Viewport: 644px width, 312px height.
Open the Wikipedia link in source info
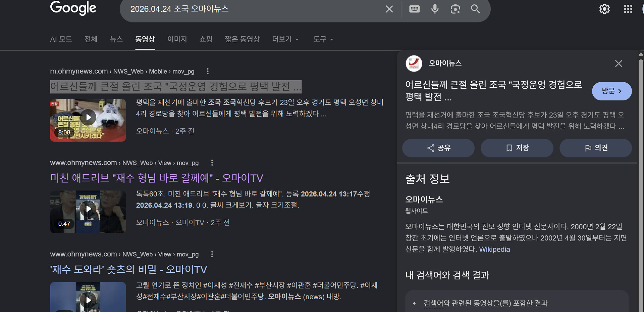pos(494,250)
